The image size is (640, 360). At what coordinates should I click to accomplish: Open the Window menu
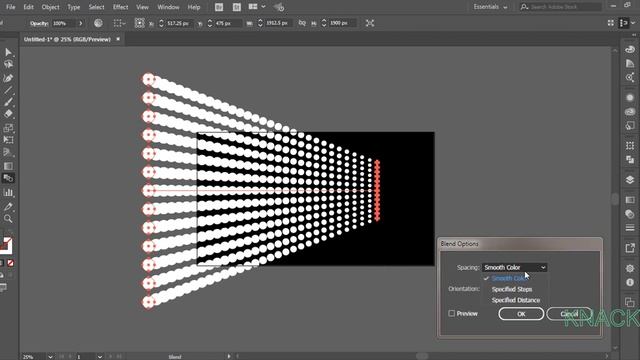(168, 7)
